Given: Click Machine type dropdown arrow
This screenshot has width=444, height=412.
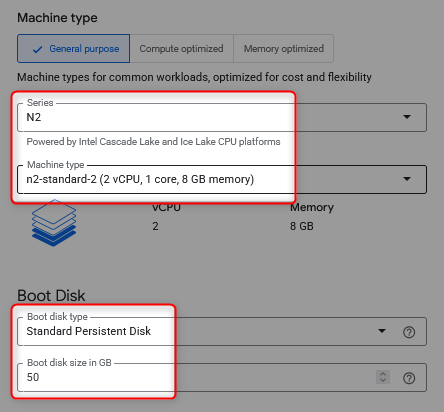Looking at the screenshot, I should pos(407,179).
